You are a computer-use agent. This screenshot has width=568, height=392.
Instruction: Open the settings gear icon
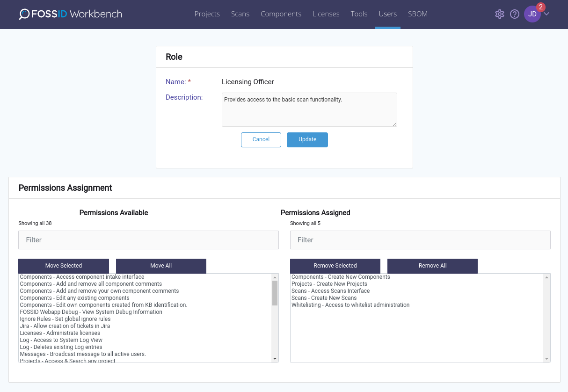(x=500, y=14)
